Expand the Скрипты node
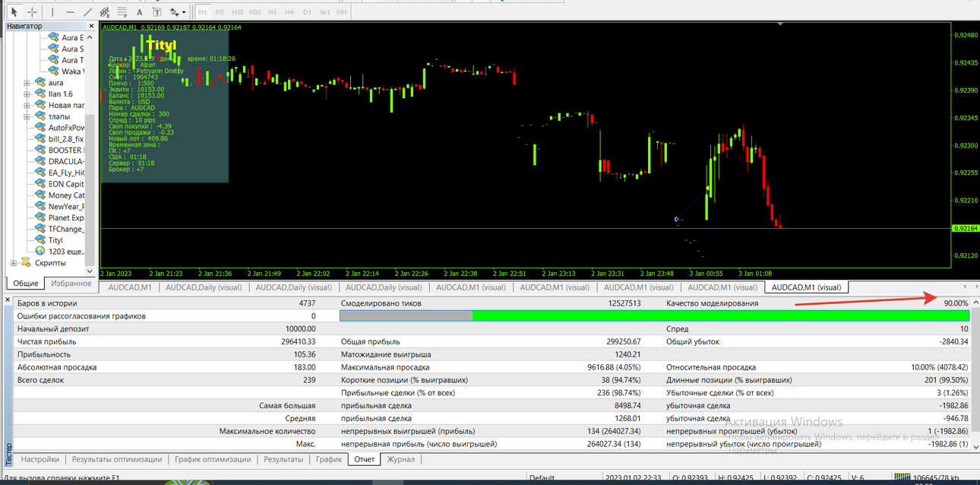 pos(14,263)
